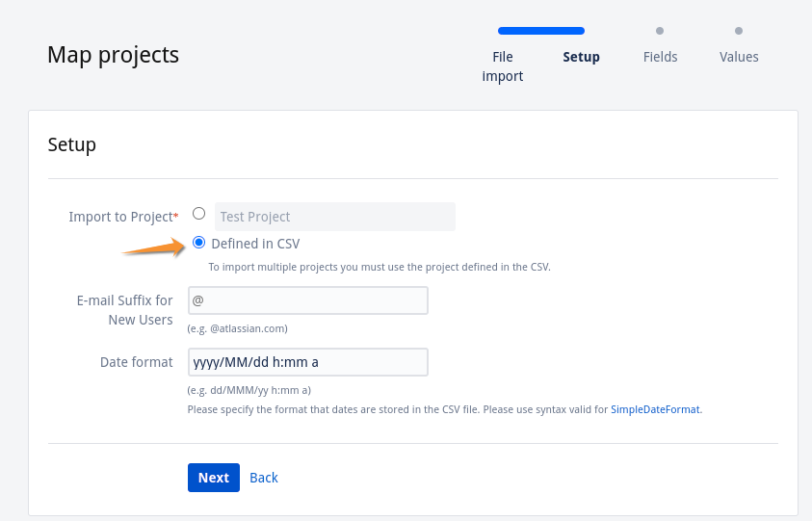Click the "Defined in CSV" label text
Screen dimensions: 812x521
coord(255,244)
